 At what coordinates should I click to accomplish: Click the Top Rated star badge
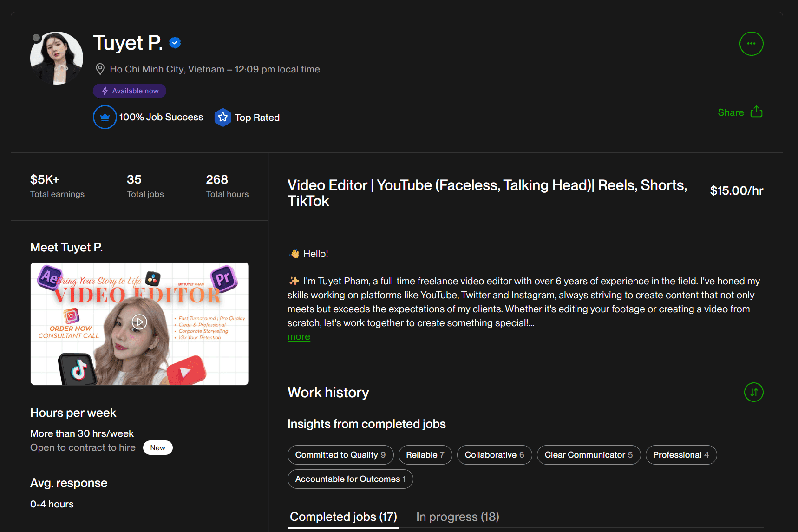223,118
